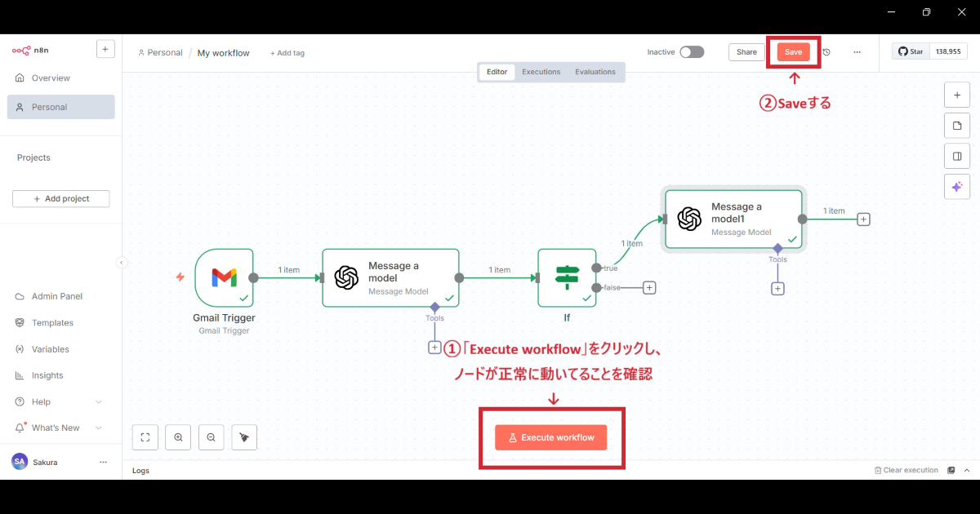Toggle the workflow from Inactive to Active
This screenshot has width=980, height=514.
click(691, 51)
